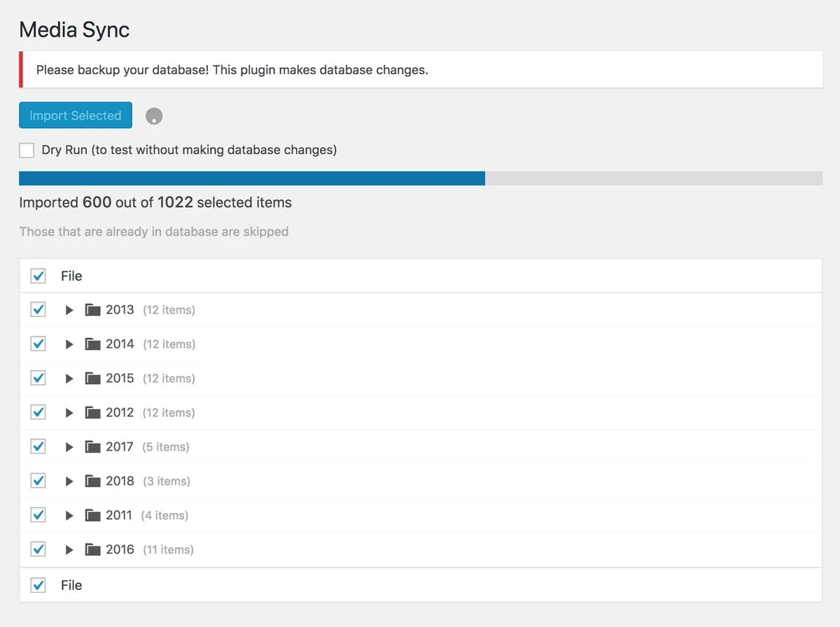The image size is (840, 627).
Task: Expand the 2016 folder disclosure triangle
Action: point(69,550)
